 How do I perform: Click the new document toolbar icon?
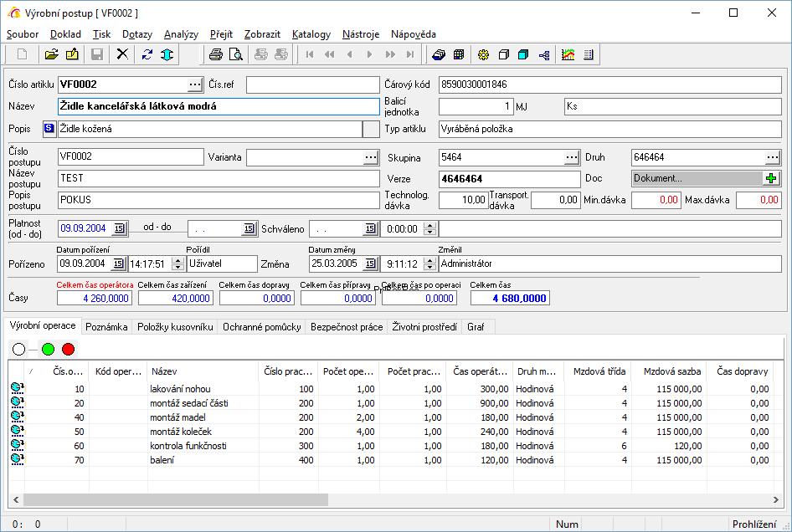point(23,54)
